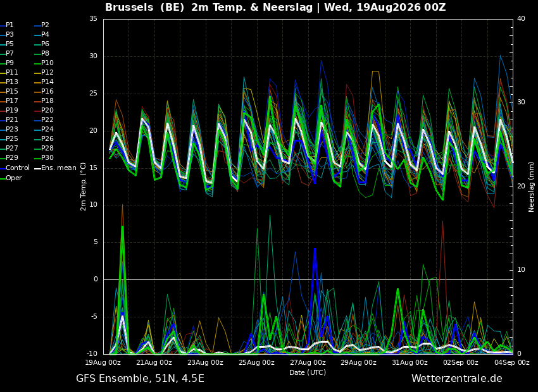
Task: Click the Ens. mean legend entry
Action: pyautogui.click(x=56, y=168)
